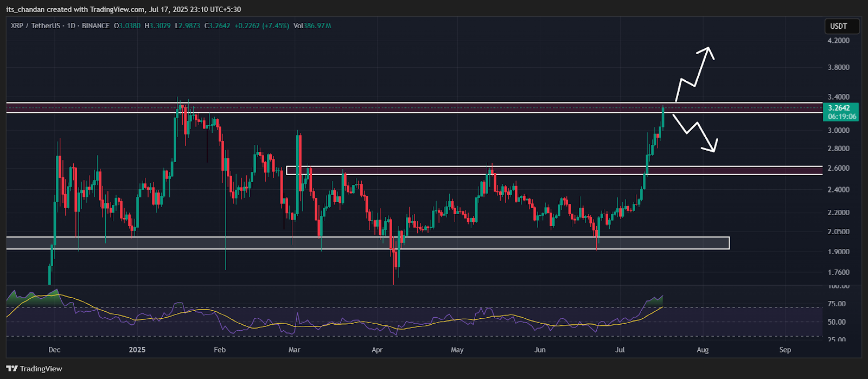
Task: Click the Jun label on time axis
Action: (x=540, y=350)
